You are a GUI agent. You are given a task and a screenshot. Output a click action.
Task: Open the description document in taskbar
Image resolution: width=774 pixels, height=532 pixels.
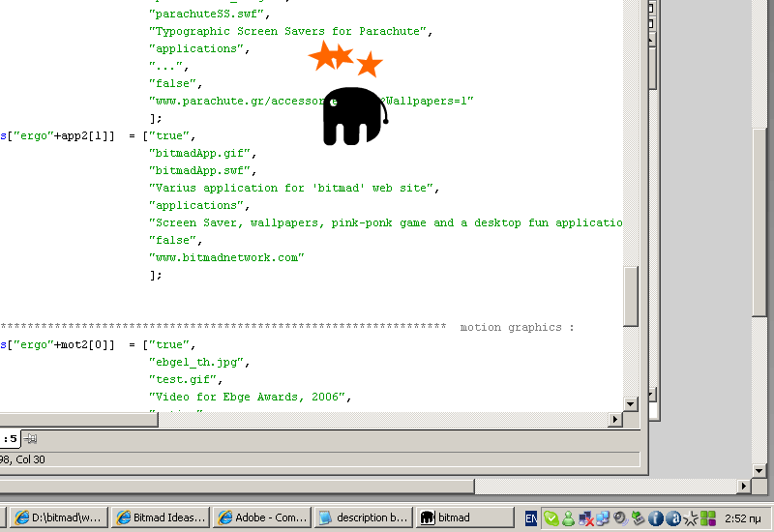(364, 517)
